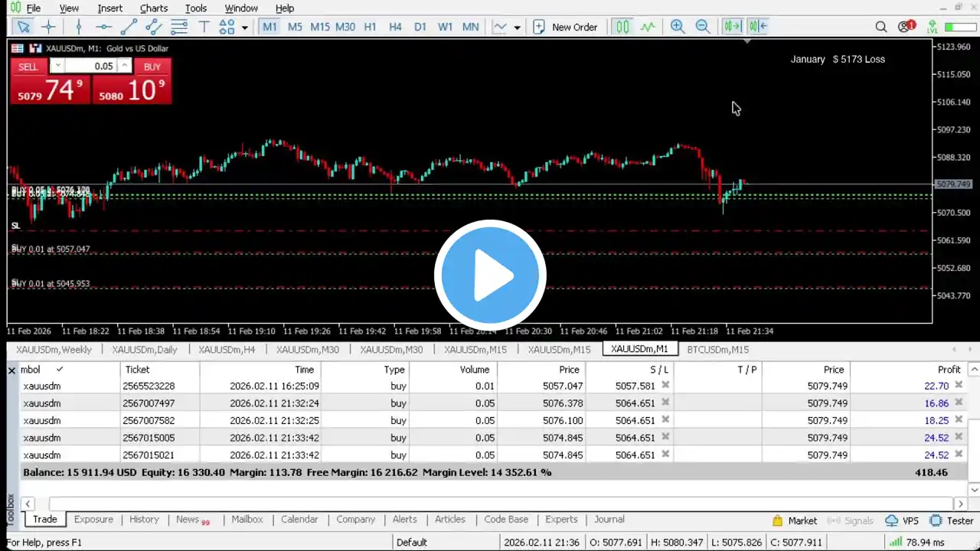Sort table by Profit column header
This screenshot has width=980, height=551.
(949, 370)
